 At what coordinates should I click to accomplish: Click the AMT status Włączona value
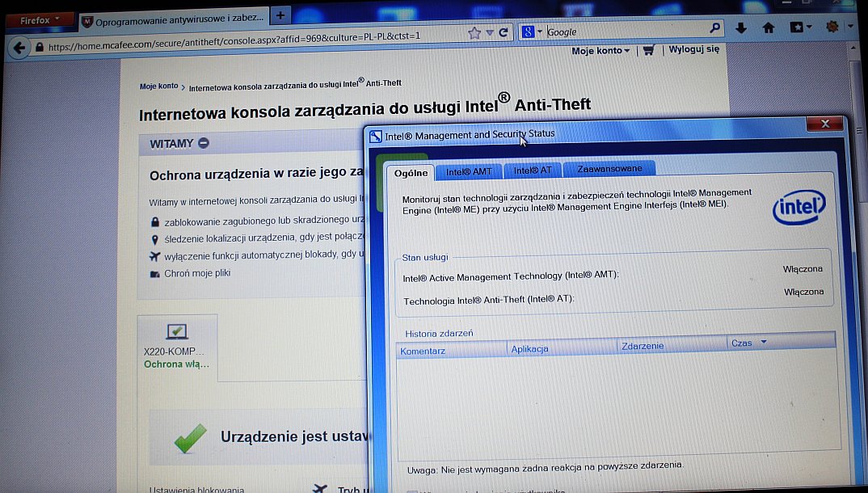(x=803, y=269)
